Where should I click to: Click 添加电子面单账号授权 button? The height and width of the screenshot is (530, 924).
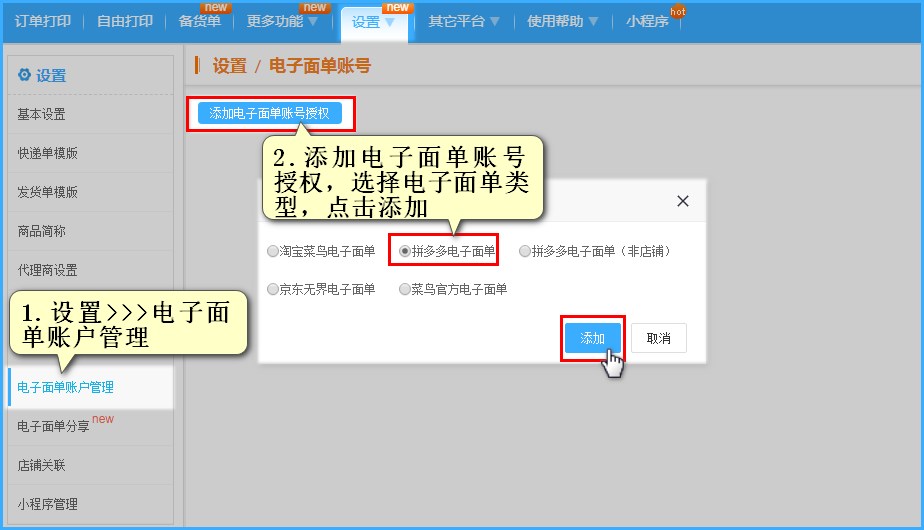click(x=269, y=114)
